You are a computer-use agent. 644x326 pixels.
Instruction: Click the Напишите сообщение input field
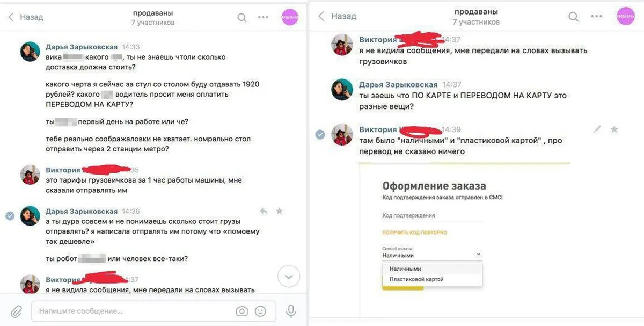153,311
